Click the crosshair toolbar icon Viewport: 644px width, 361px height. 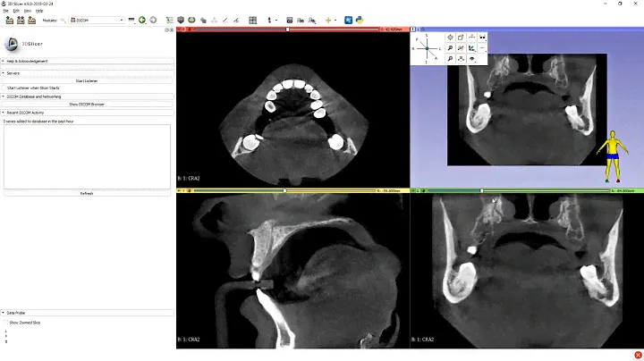coord(329,20)
